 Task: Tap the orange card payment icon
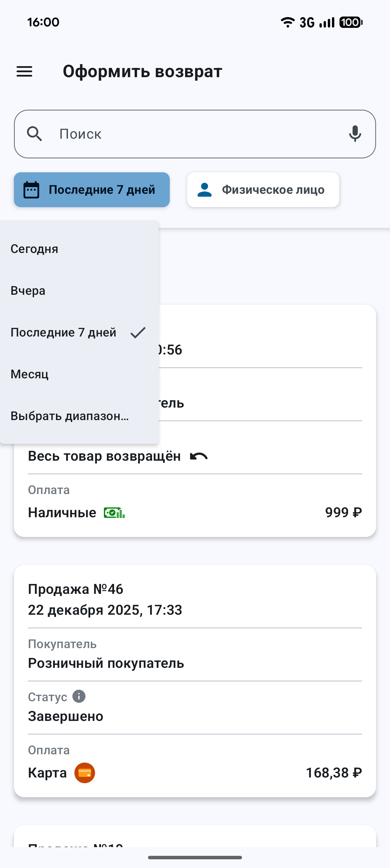[85, 773]
